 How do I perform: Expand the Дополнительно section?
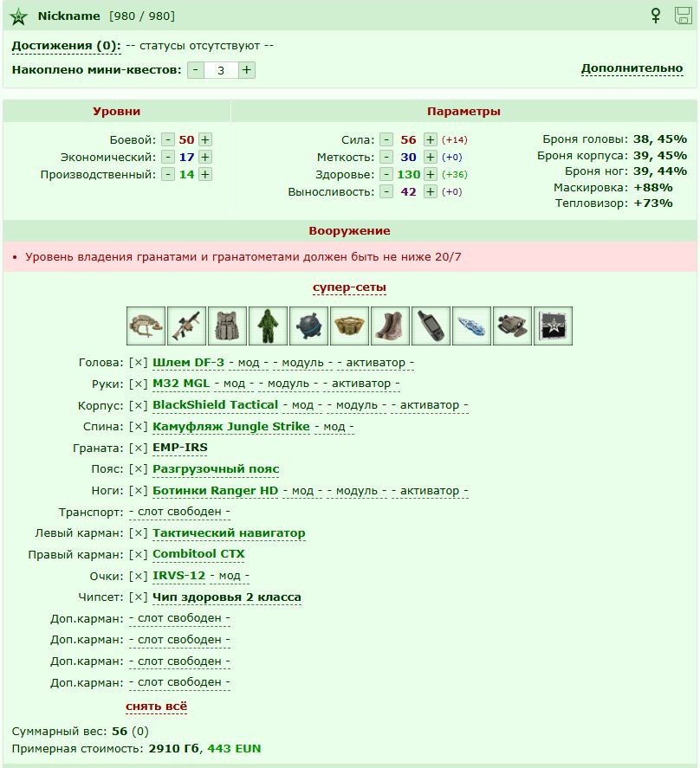point(632,68)
